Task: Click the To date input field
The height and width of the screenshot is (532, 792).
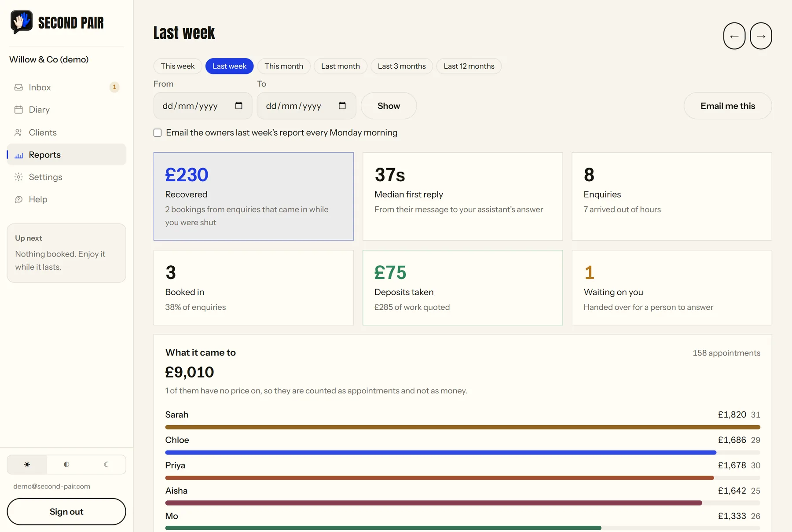Action: (x=306, y=106)
